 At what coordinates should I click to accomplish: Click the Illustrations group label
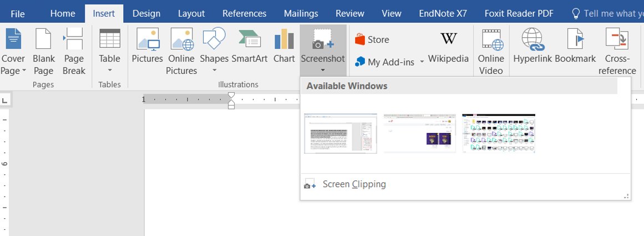tap(238, 84)
